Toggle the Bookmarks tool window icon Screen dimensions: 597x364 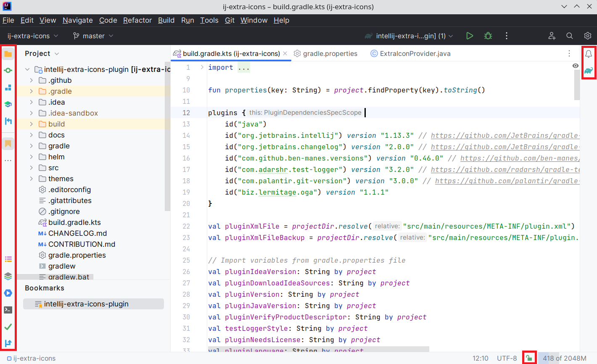click(8, 144)
